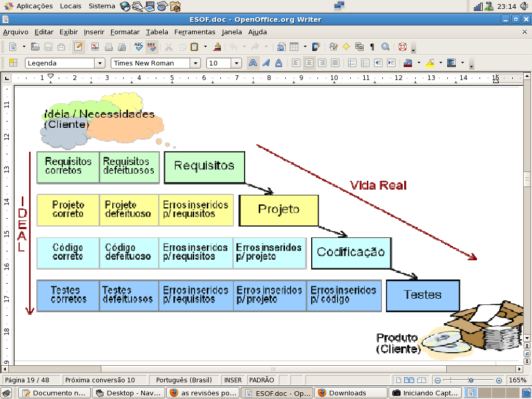Export document directly as PDF
Image resolution: width=532 pixels, height=399 pixels.
(x=95, y=47)
